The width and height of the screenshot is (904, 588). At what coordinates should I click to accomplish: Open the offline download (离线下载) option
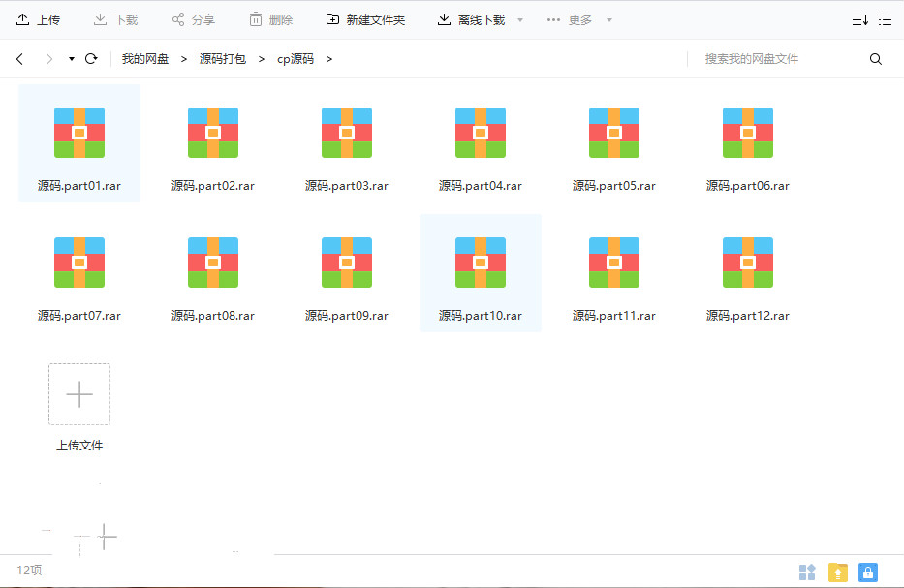(471, 19)
